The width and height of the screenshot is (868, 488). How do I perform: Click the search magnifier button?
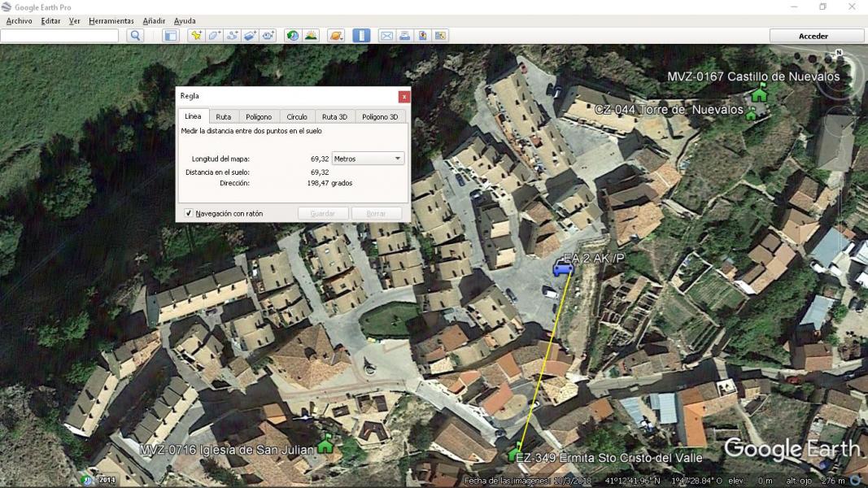[x=135, y=36]
